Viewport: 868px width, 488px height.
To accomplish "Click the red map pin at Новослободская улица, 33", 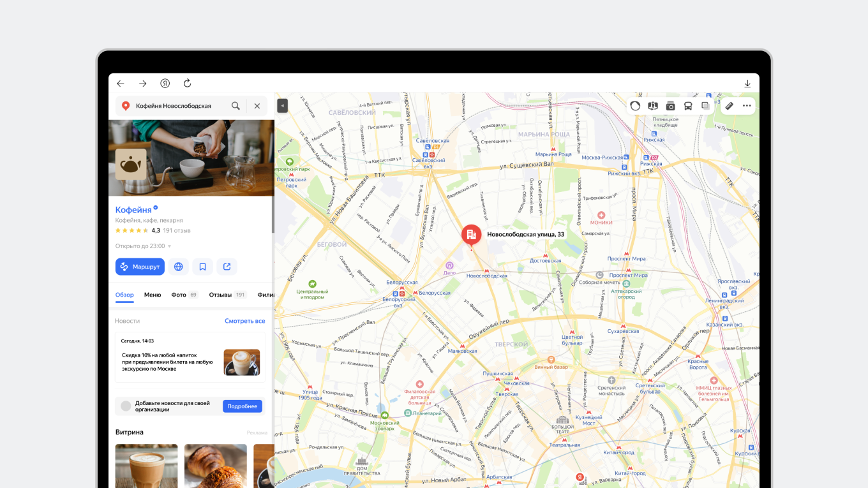I will (x=472, y=235).
